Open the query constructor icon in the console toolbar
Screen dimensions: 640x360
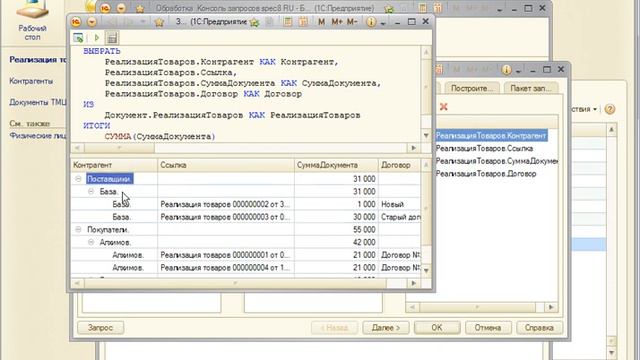pyautogui.click(x=78, y=38)
